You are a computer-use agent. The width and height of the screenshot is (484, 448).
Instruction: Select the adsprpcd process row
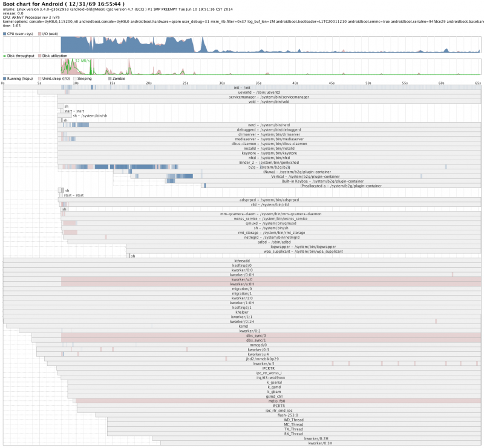click(x=269, y=200)
